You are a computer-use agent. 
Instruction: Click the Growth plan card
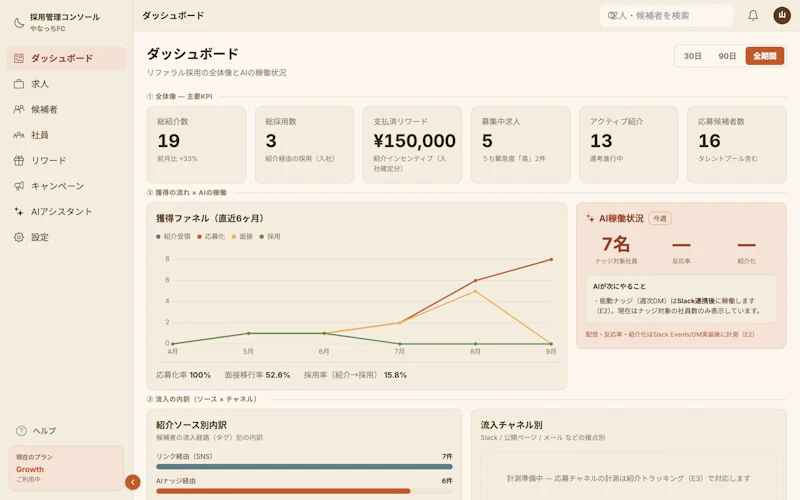66,468
